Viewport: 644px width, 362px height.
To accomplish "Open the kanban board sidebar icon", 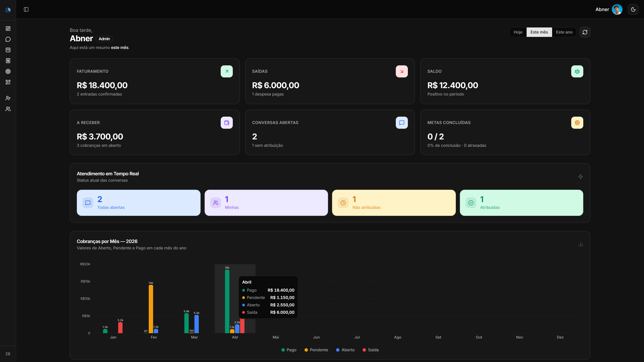I will [x=8, y=50].
